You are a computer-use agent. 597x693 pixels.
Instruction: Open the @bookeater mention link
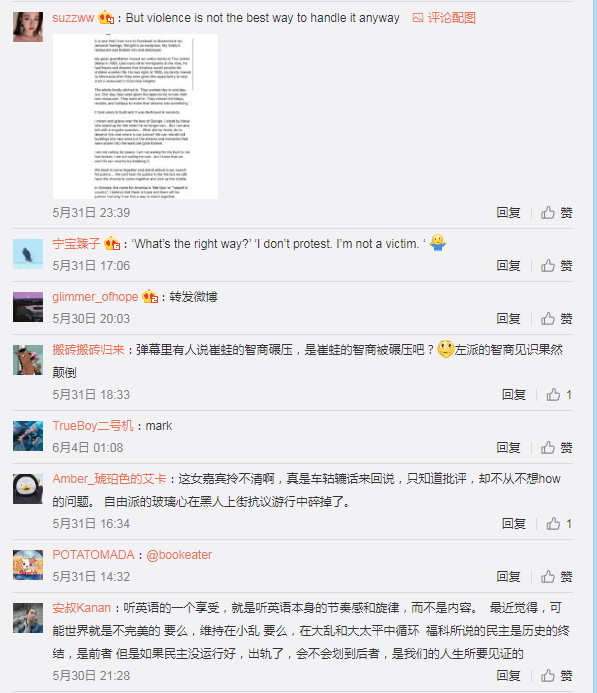click(x=179, y=555)
